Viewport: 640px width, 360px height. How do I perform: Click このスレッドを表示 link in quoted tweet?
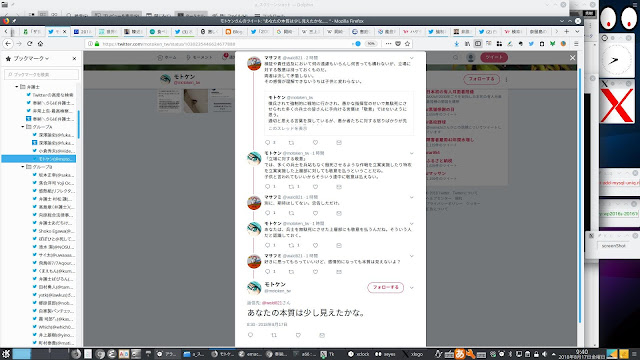point(287,128)
